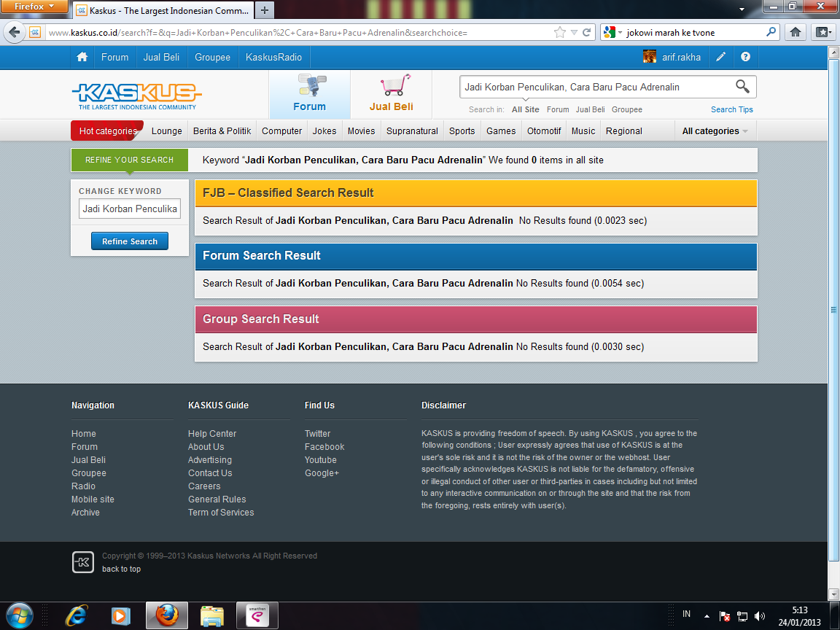The image size is (840, 630).
Task: Open the Forum tab with microphone icon
Action: click(310, 94)
